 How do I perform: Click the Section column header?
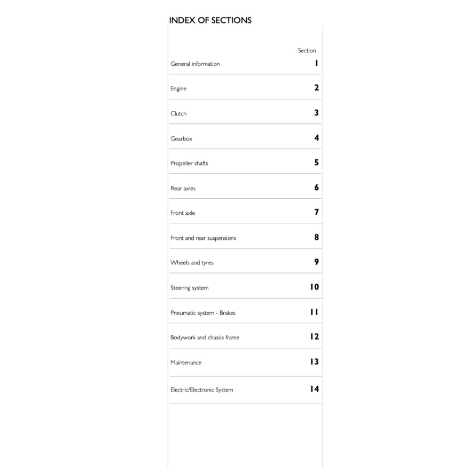tap(307, 51)
